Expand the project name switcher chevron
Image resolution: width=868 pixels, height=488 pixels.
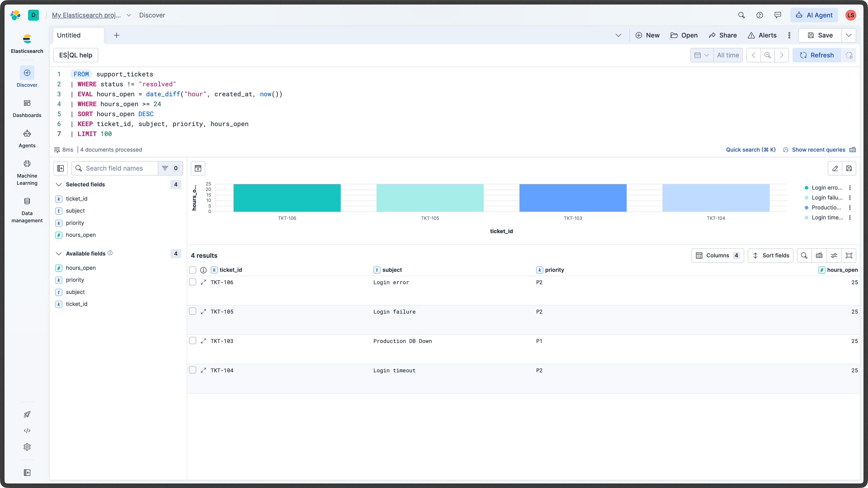tap(129, 15)
